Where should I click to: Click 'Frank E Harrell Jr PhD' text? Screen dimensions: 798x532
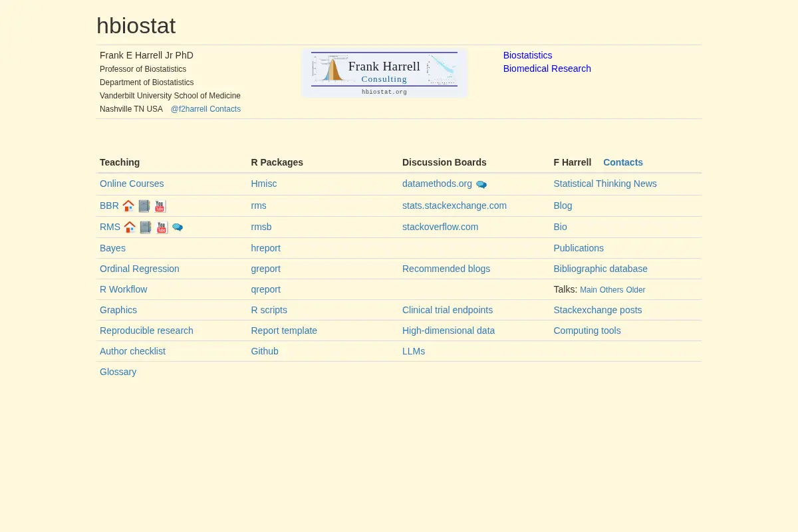click(146, 55)
